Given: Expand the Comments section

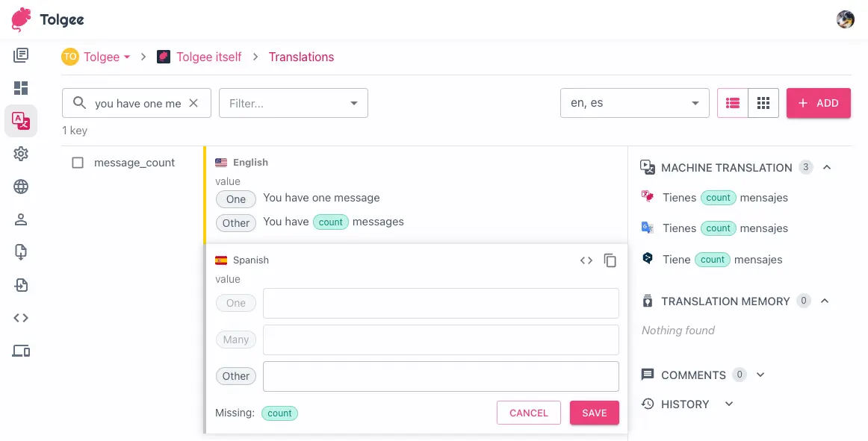Looking at the screenshot, I should pyautogui.click(x=760, y=375).
